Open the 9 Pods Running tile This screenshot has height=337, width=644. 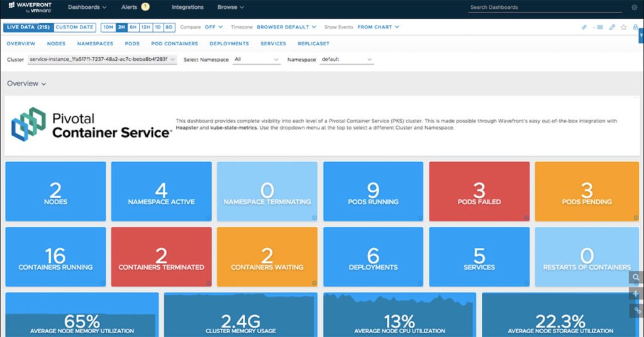click(x=374, y=191)
